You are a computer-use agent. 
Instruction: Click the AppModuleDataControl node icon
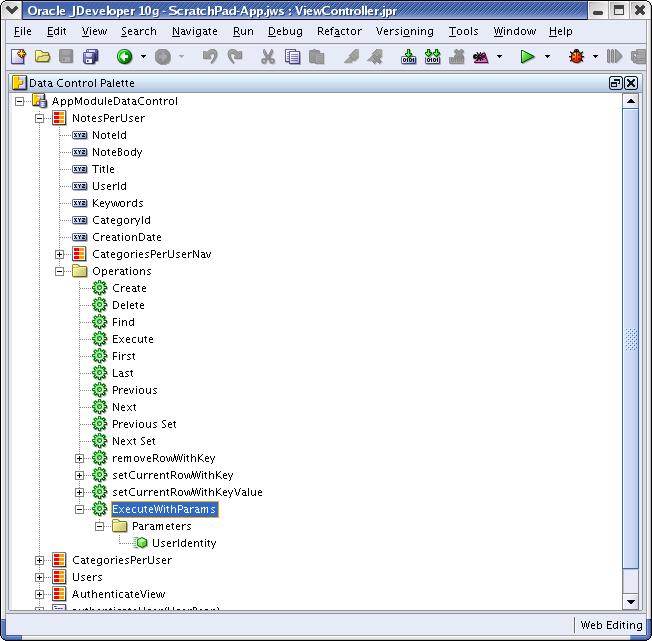(x=40, y=101)
